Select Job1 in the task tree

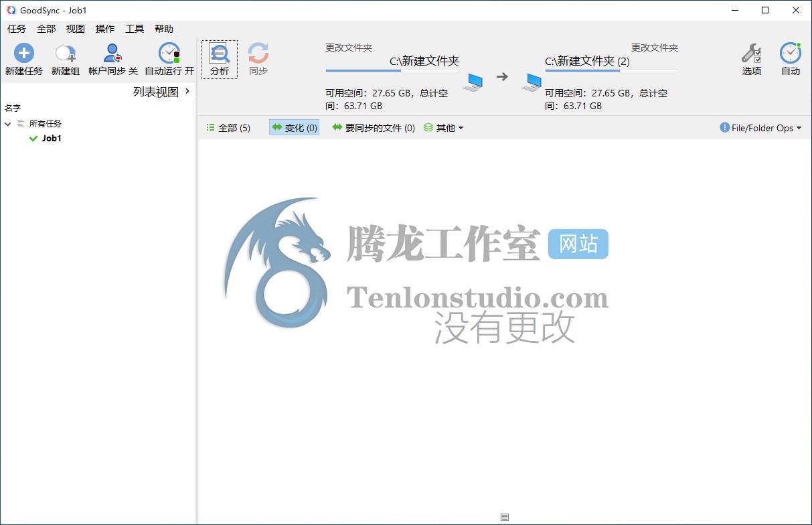52,139
